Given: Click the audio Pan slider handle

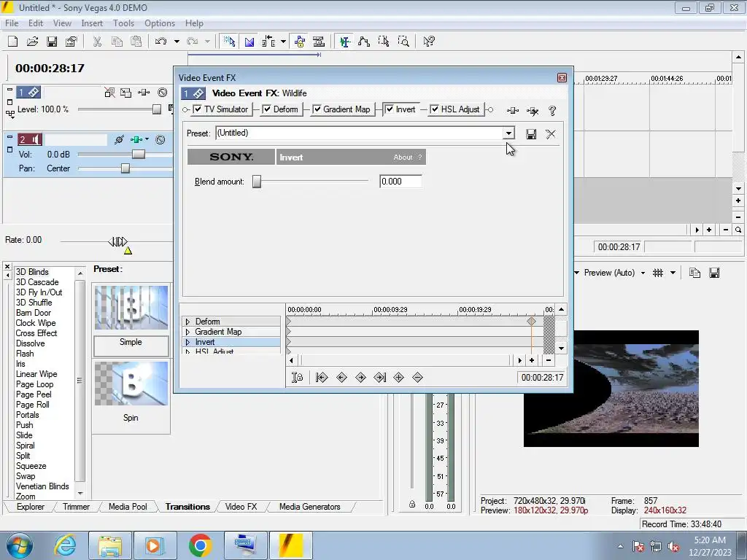Looking at the screenshot, I should 125,168.
